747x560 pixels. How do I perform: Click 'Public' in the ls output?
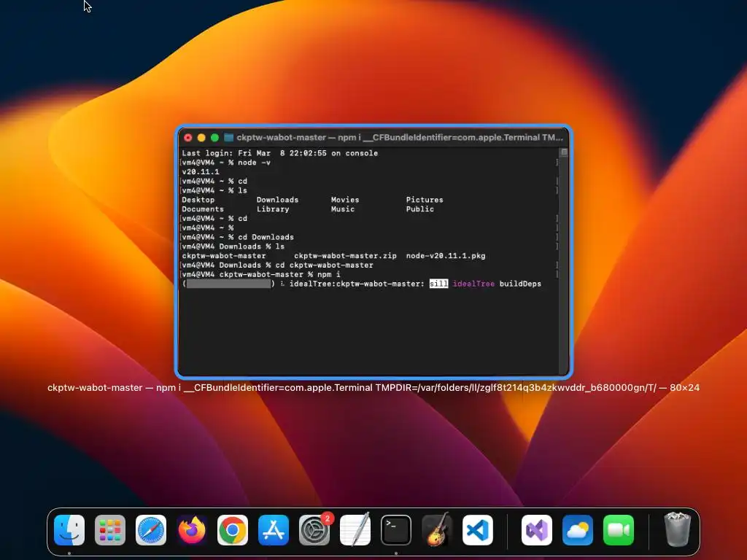coord(420,209)
